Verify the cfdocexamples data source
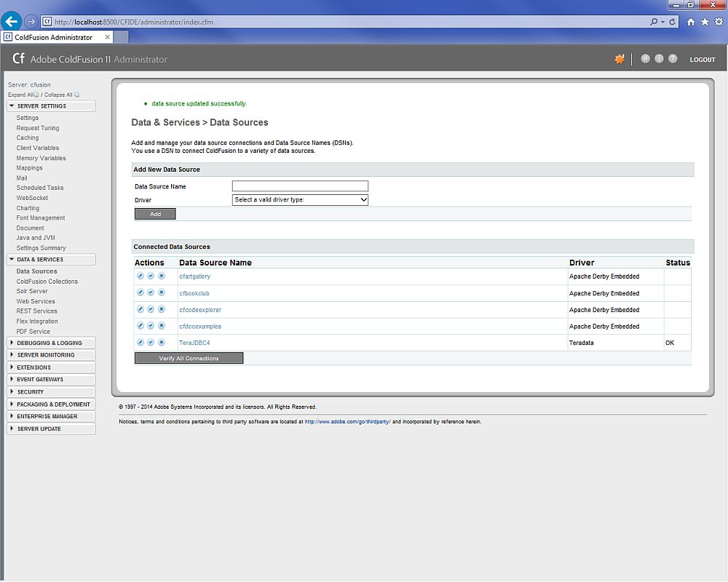Screen dimensions: 728x582 click(x=151, y=326)
